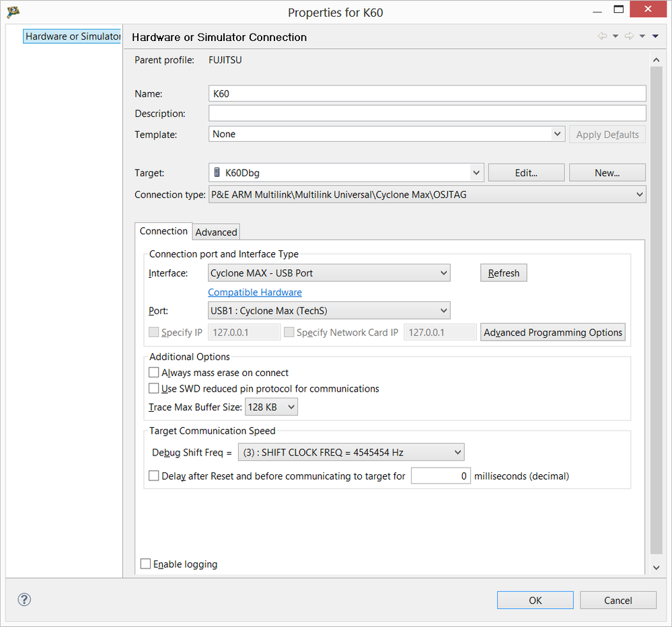Open the Compatible Hardware link
This screenshot has height=627, width=672.
point(255,293)
